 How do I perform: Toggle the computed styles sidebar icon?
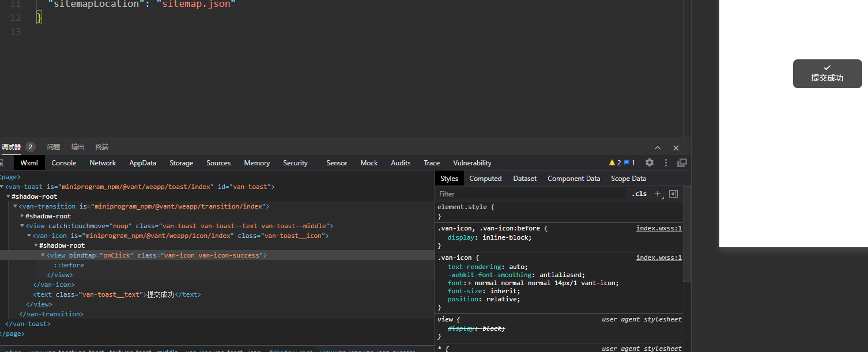click(673, 194)
